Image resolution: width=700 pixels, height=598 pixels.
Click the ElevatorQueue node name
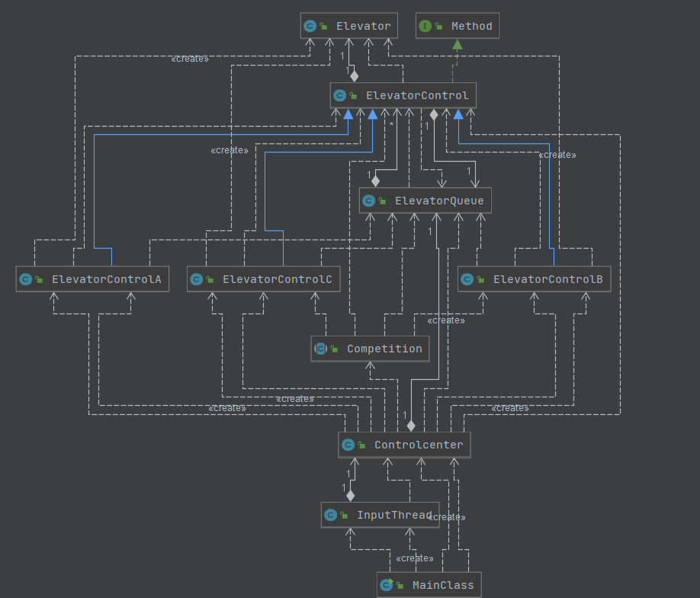(439, 201)
